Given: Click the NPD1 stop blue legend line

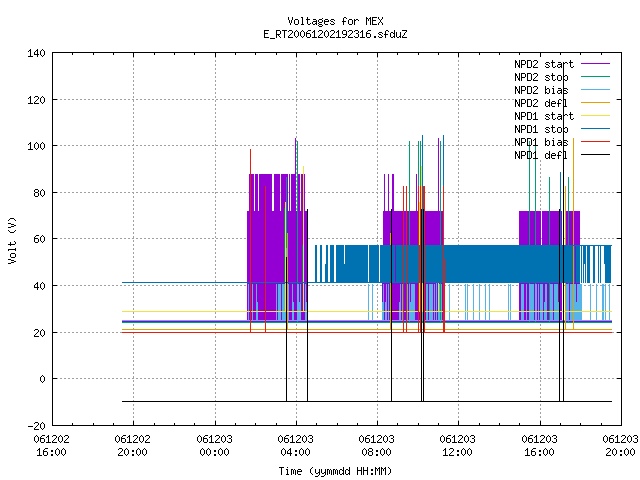Looking at the screenshot, I should (595, 129).
